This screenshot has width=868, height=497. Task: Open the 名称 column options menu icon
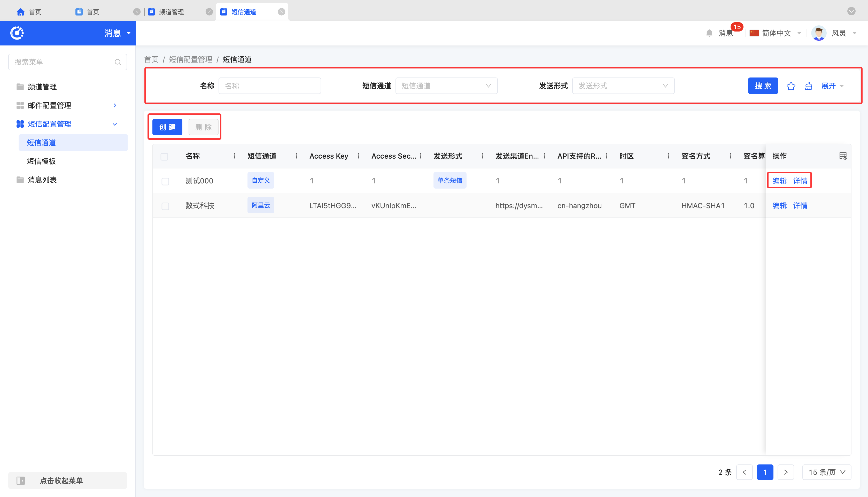[x=235, y=156]
